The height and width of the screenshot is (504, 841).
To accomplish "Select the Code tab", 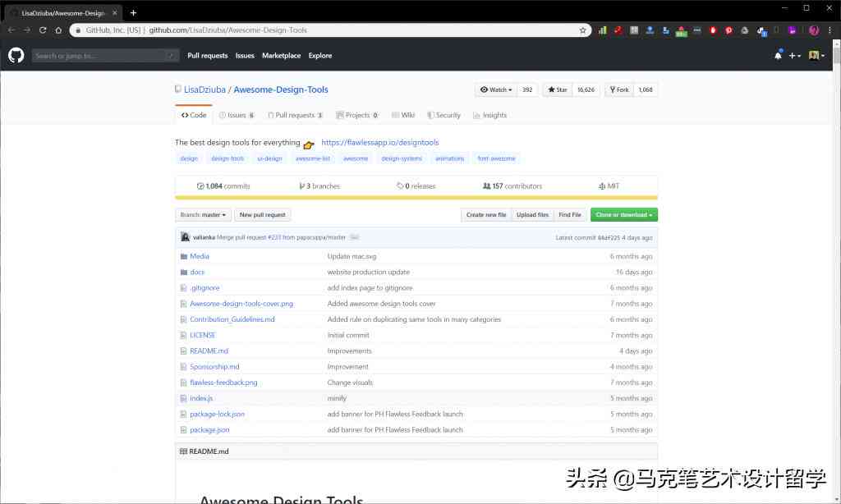I will (194, 115).
